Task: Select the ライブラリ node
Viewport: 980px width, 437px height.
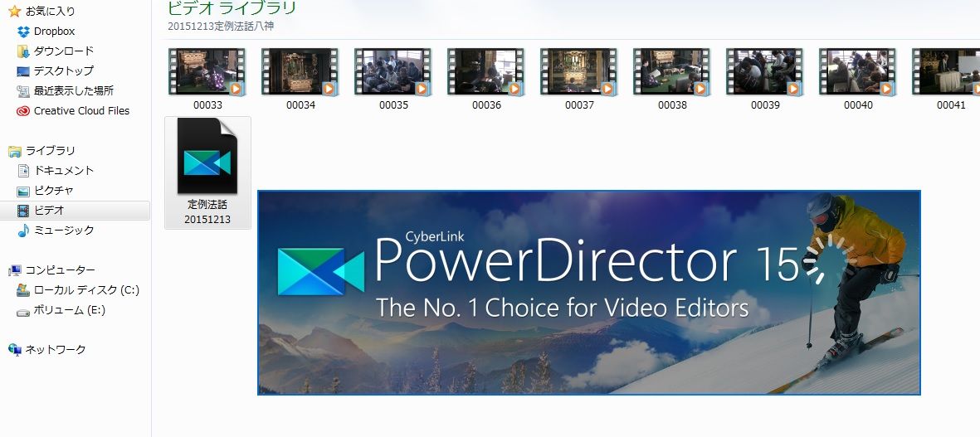Action: pos(50,151)
